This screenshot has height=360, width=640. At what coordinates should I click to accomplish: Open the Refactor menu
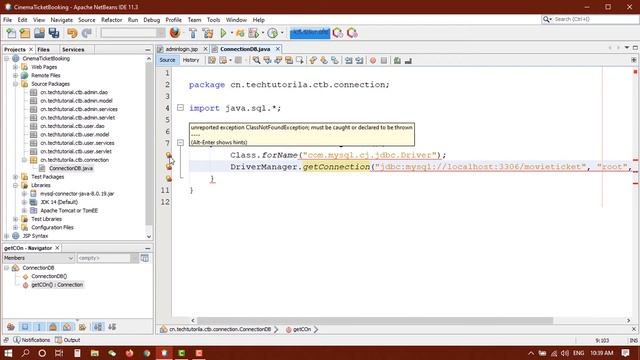click(x=111, y=20)
